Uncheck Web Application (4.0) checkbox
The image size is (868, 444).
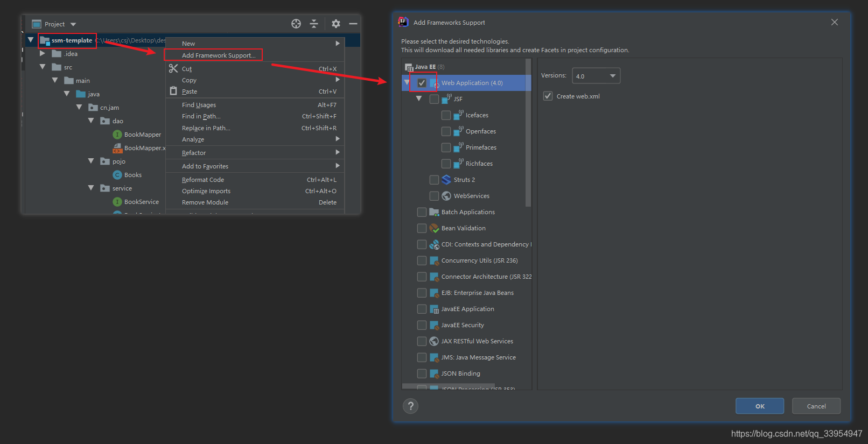point(422,83)
